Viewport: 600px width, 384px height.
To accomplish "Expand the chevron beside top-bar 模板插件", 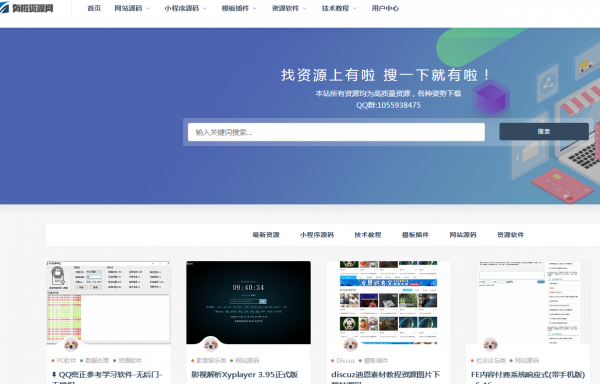I will point(255,8).
